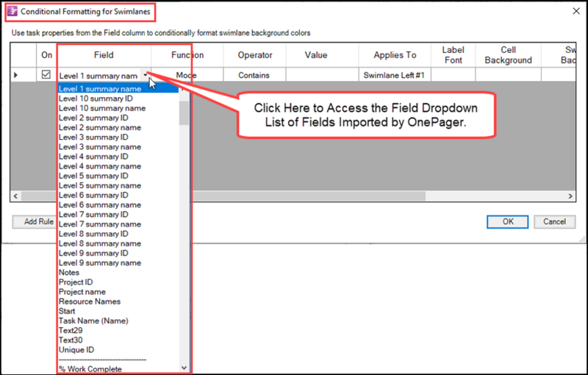This screenshot has height=375, width=588.
Task: Open the Field dropdown arrow
Action: tap(145, 75)
